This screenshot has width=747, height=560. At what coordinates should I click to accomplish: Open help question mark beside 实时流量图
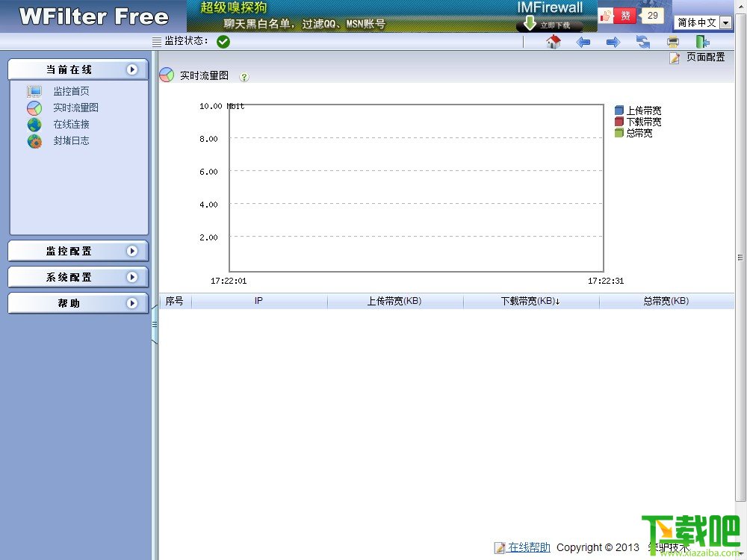click(x=244, y=77)
